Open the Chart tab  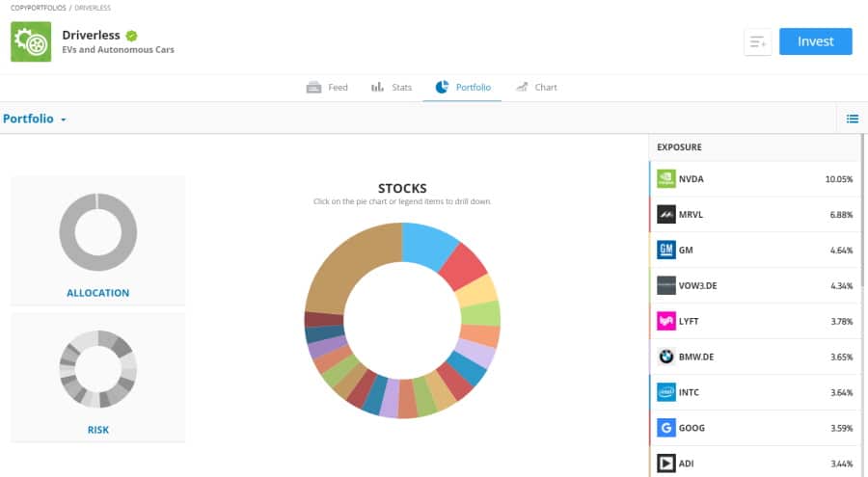(536, 88)
